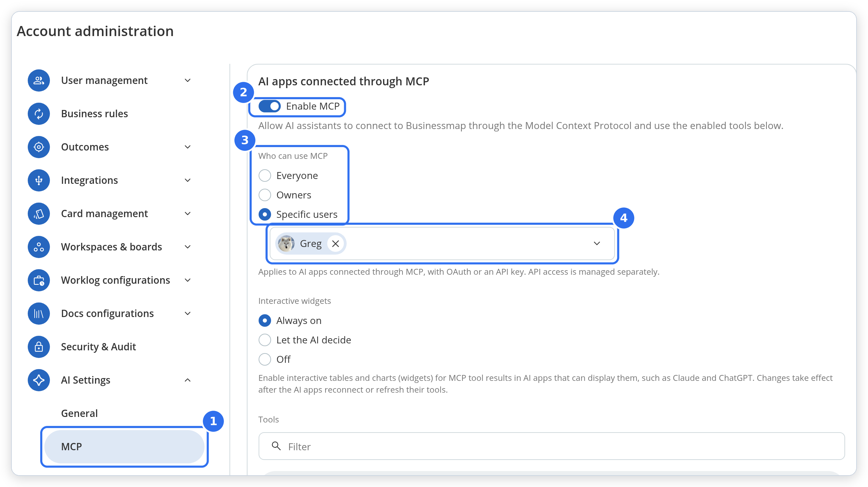Click the AI Settings sparkle icon
Screen dimensions: 868x487
click(39, 380)
